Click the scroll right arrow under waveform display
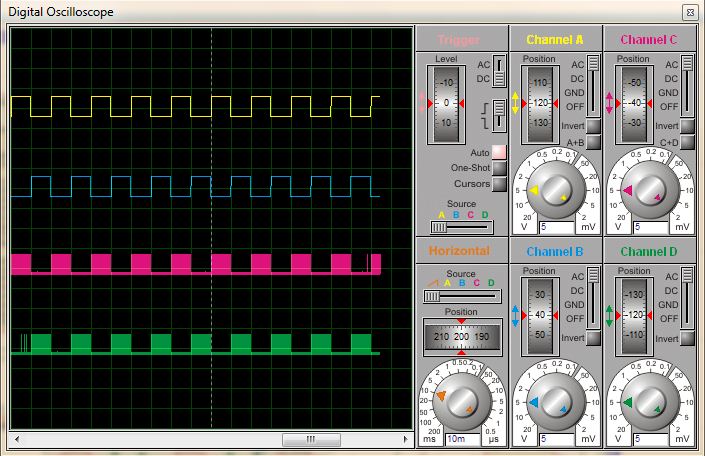705x456 pixels. [405, 439]
